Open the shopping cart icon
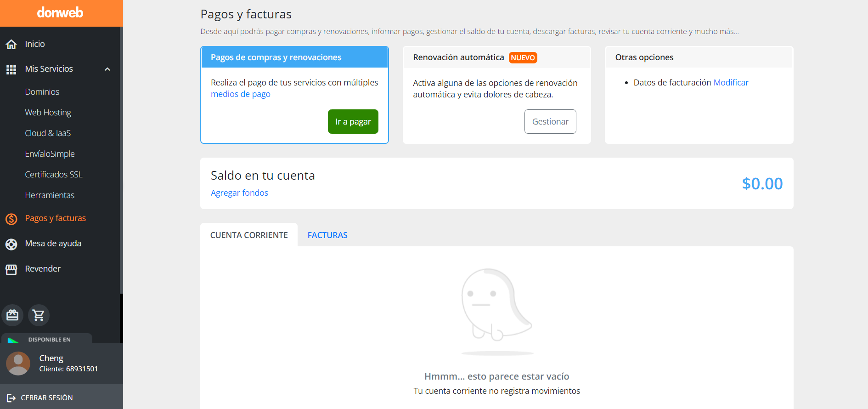The height and width of the screenshot is (409, 868). (x=39, y=315)
